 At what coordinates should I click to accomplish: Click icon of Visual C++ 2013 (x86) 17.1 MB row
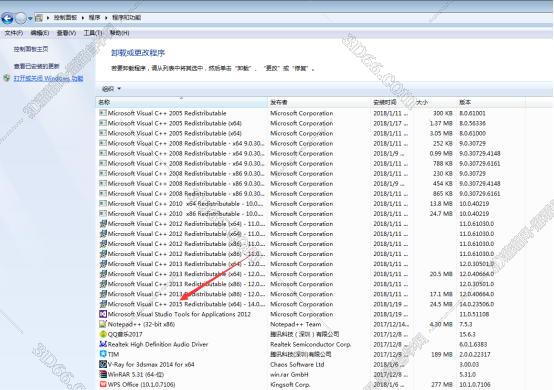[103, 294]
